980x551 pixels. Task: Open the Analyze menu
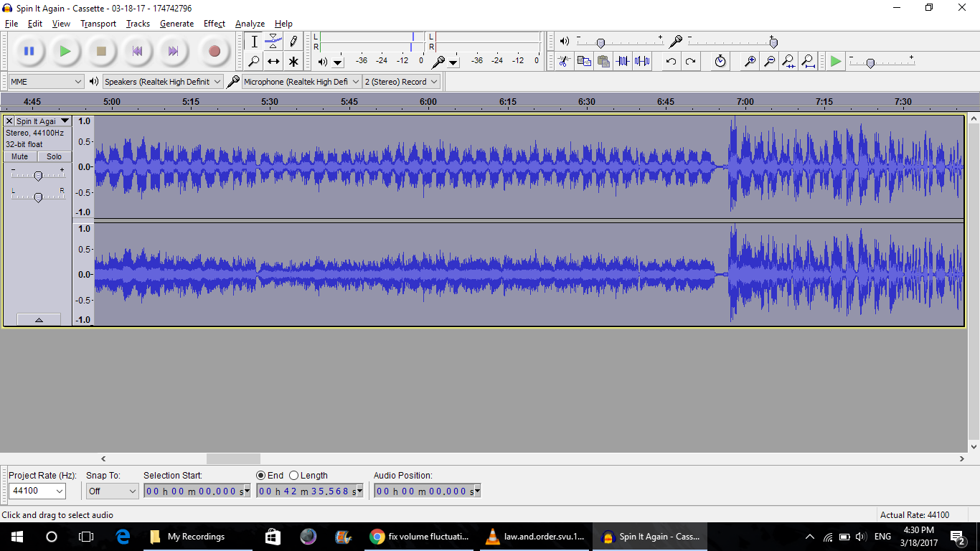pyautogui.click(x=250, y=24)
